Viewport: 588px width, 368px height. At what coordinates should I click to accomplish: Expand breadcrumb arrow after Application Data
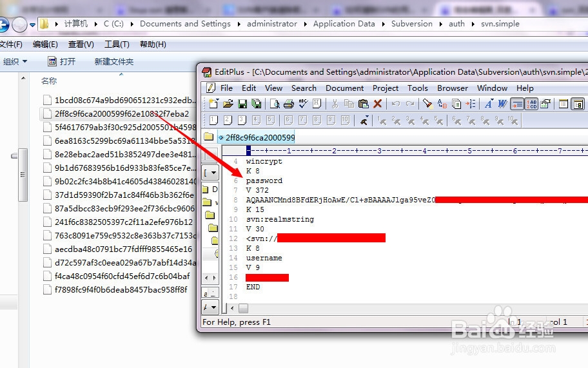[x=383, y=24]
